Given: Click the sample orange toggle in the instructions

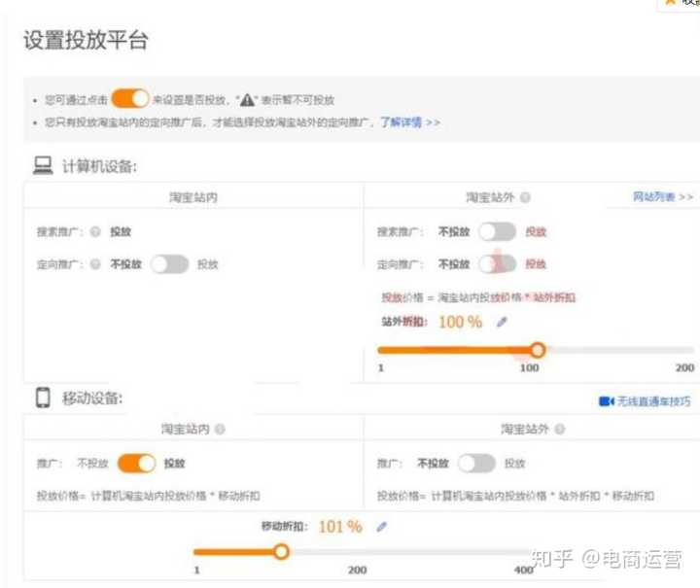Looking at the screenshot, I should [130, 99].
